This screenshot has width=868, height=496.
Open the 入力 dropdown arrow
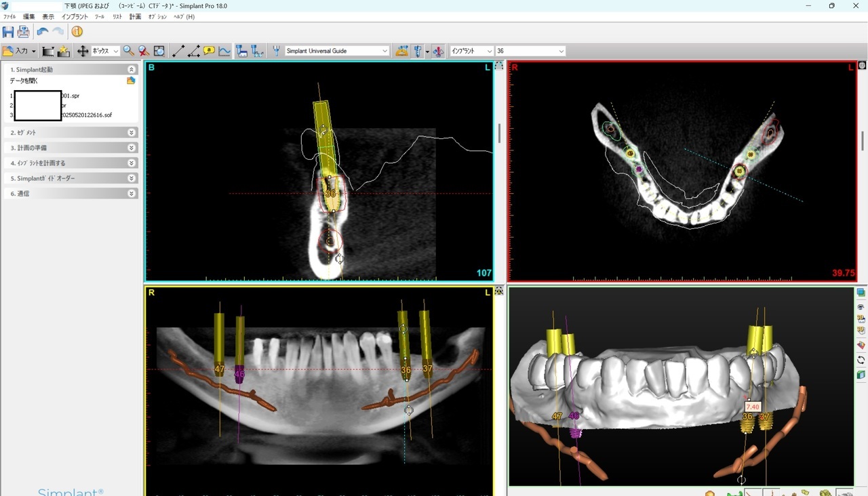tap(34, 51)
